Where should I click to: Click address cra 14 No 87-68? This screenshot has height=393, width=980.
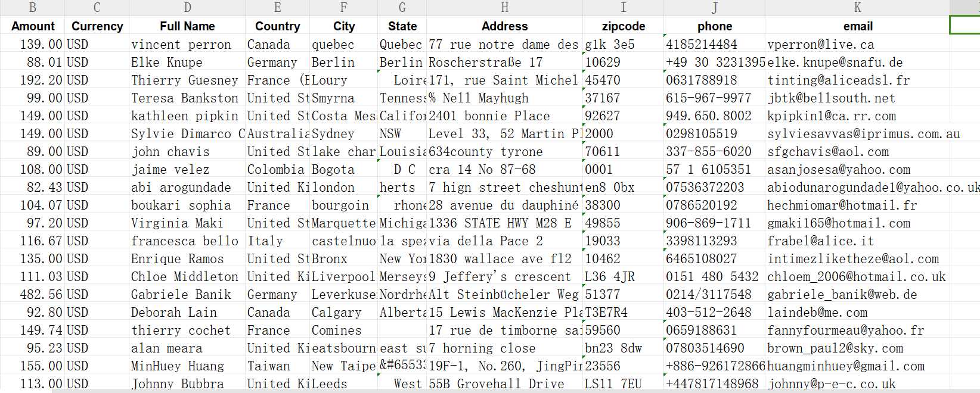pos(504,169)
